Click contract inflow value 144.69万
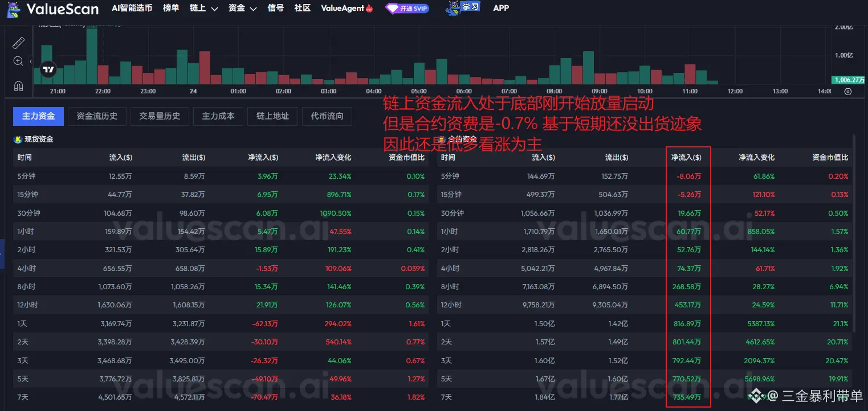 coord(541,176)
